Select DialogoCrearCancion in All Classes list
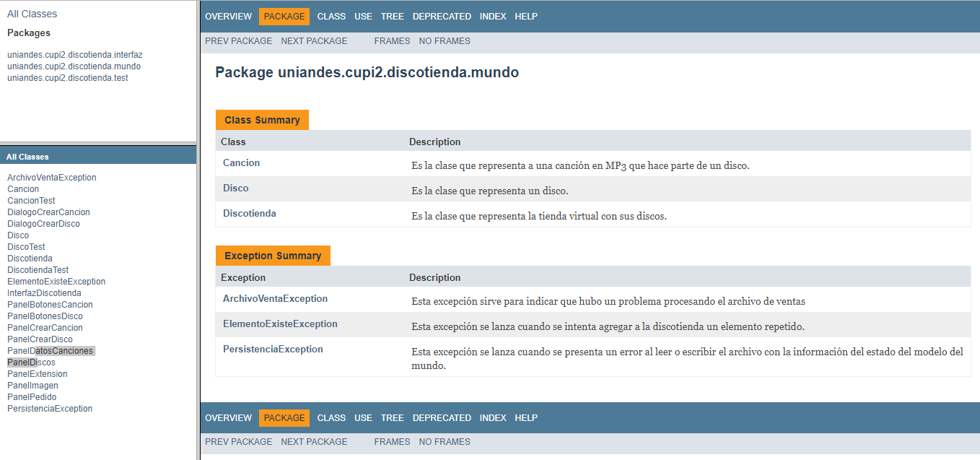Image resolution: width=980 pixels, height=460 pixels. click(48, 212)
